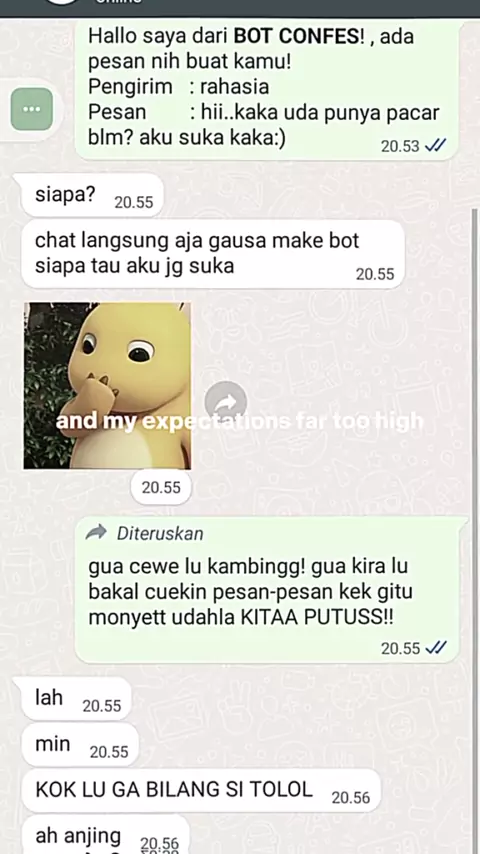Screen dimensions: 480x854
Task: Select the 'chat langsung aja gausa make bot' message
Action: click(213, 254)
